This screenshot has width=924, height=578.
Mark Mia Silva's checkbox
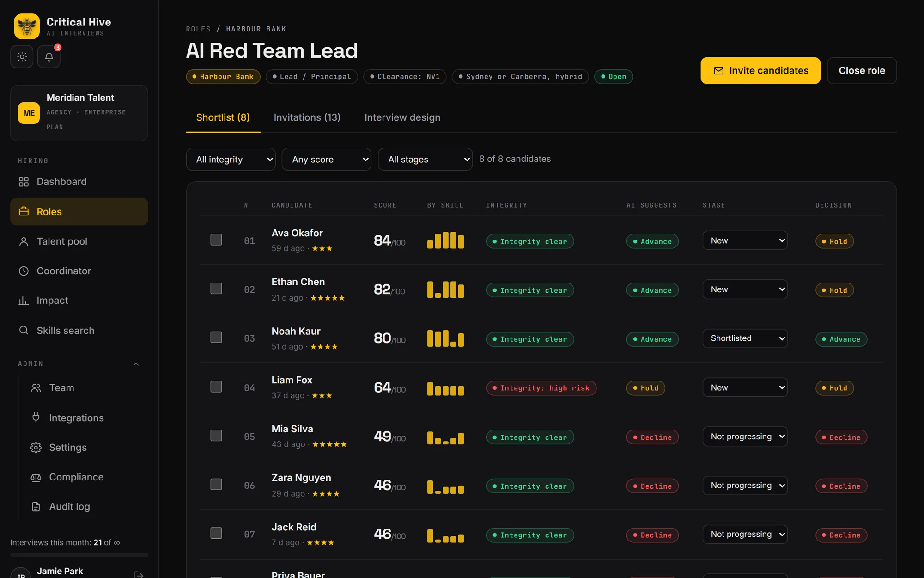216,436
